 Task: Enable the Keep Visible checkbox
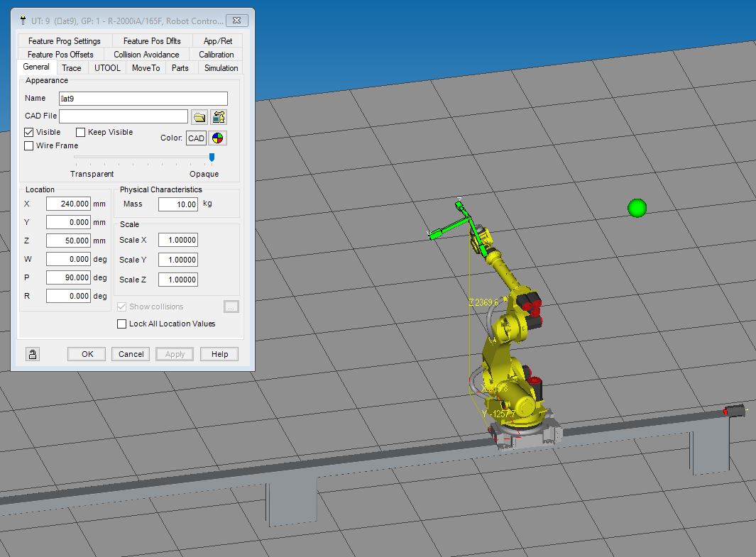[81, 133]
